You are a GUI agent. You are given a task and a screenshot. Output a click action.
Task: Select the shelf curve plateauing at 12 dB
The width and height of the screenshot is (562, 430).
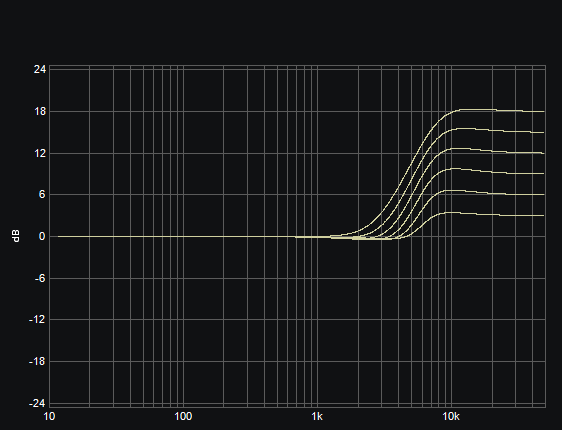click(x=502, y=152)
